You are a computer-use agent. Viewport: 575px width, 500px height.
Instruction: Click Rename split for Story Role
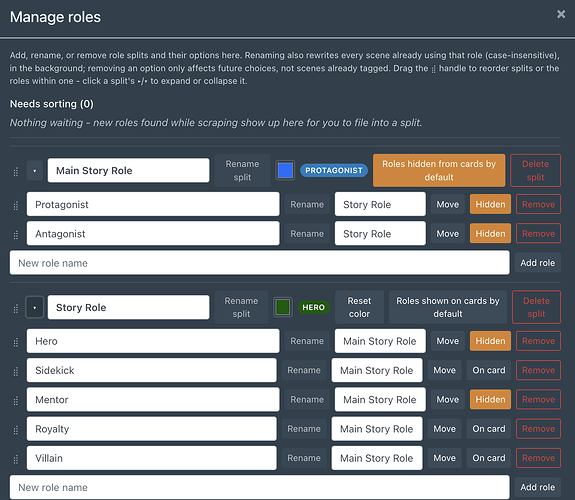(241, 307)
